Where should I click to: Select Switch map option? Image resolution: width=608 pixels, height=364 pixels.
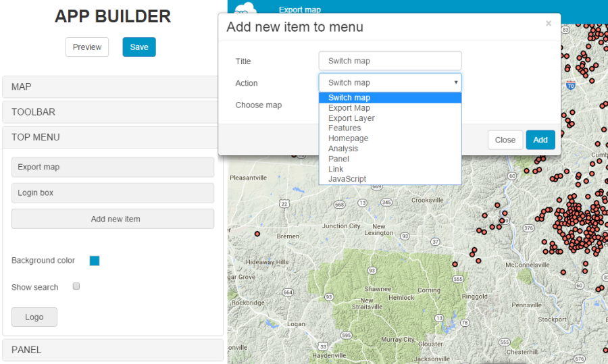[x=390, y=98]
